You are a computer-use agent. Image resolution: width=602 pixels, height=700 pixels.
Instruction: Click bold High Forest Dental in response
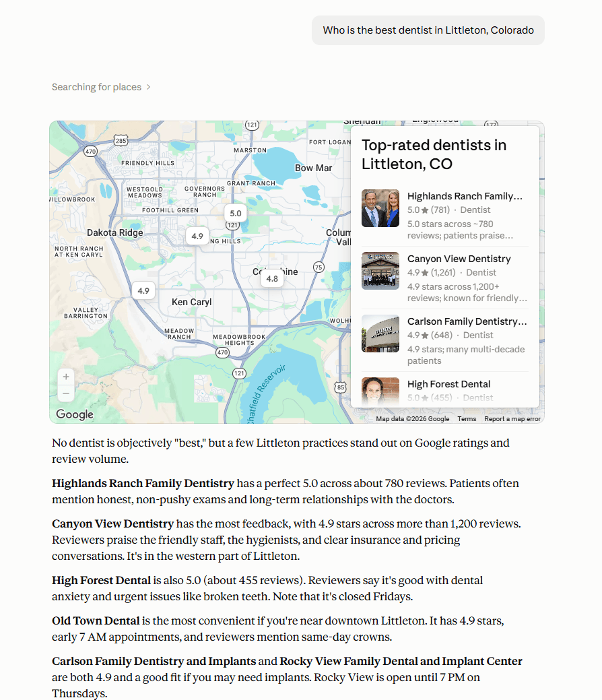101,580
